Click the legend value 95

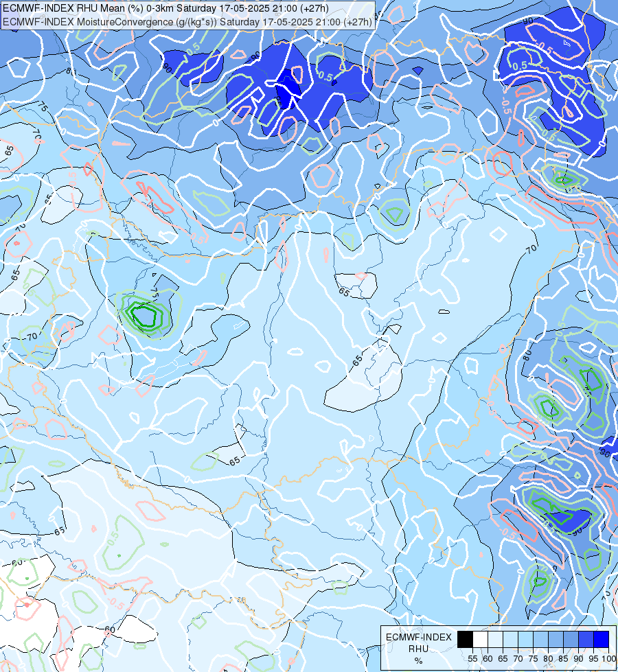point(593,659)
